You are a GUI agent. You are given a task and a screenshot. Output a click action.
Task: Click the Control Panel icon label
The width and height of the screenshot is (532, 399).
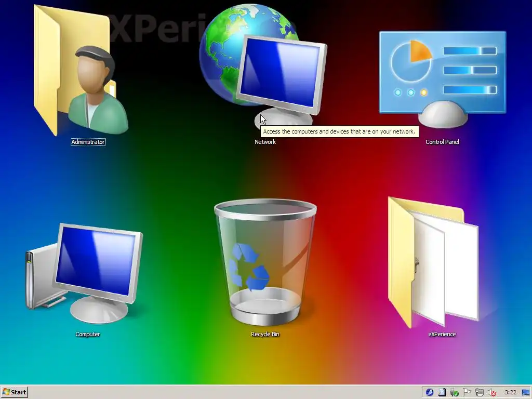pyautogui.click(x=442, y=142)
